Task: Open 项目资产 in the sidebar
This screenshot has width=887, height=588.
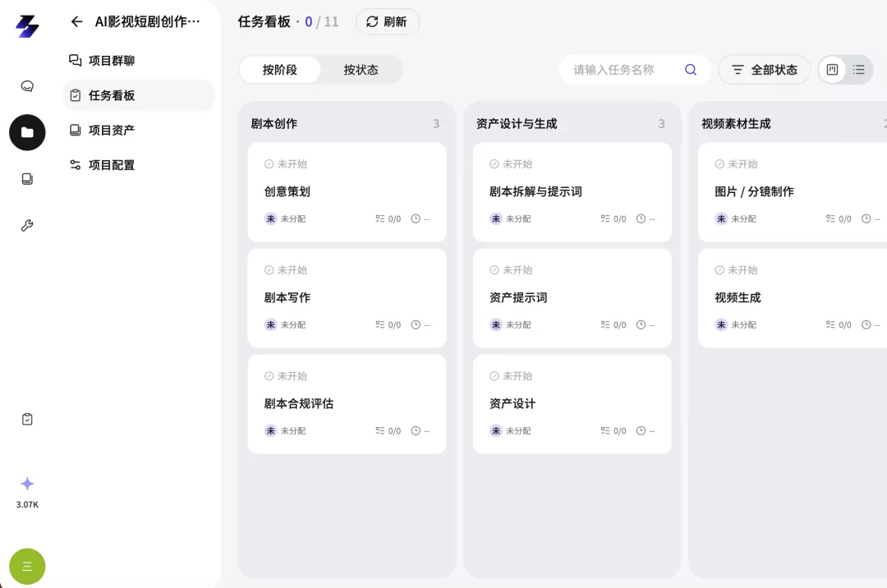Action: point(138,130)
